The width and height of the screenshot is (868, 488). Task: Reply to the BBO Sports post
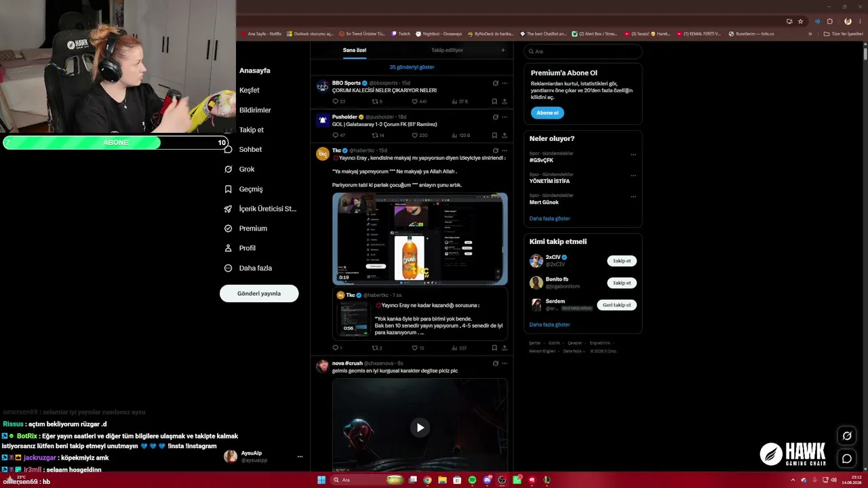[335, 102]
